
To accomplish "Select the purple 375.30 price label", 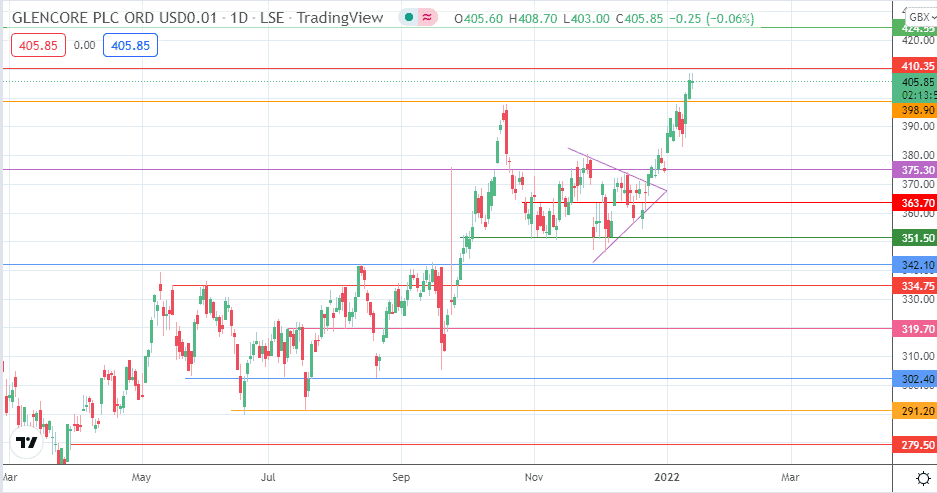I will click(x=915, y=170).
